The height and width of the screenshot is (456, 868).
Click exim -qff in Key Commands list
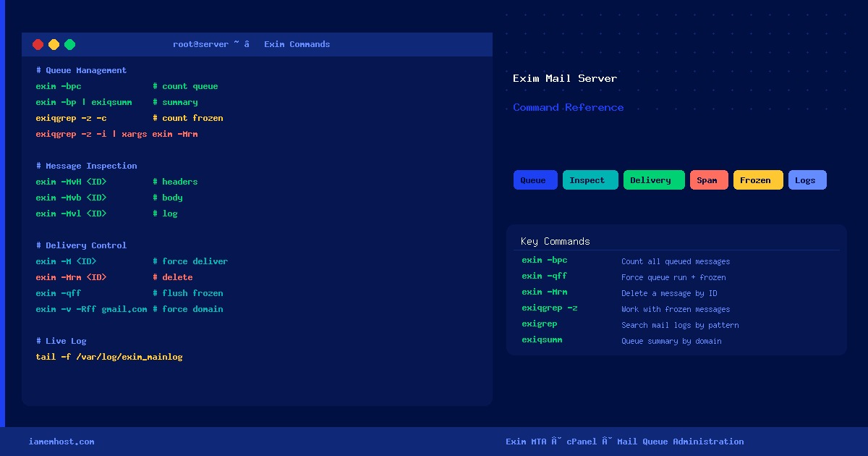[x=545, y=276]
